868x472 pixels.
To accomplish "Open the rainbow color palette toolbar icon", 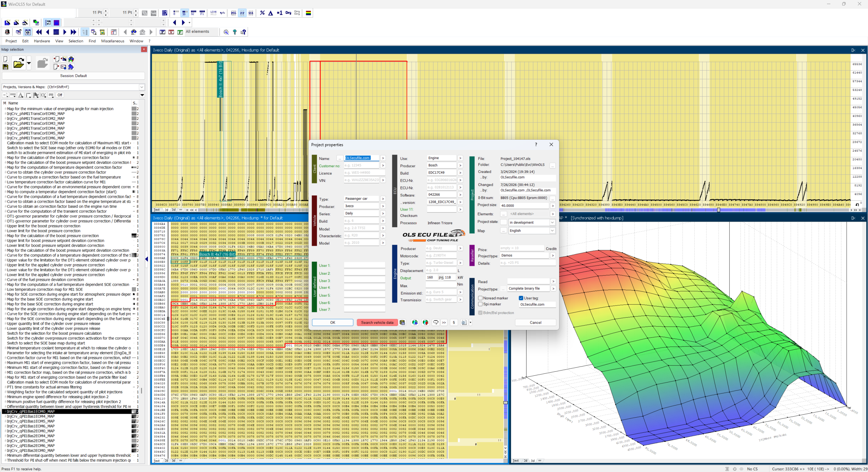I will [x=309, y=13].
